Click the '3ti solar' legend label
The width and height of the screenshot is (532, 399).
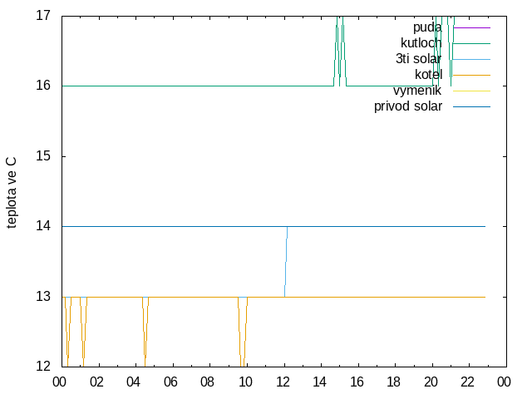[418, 59]
